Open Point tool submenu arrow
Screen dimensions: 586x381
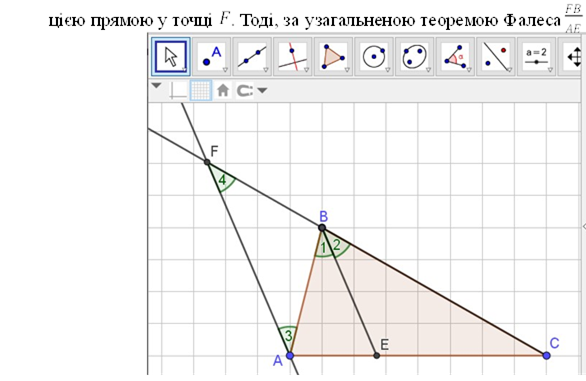click(x=225, y=70)
